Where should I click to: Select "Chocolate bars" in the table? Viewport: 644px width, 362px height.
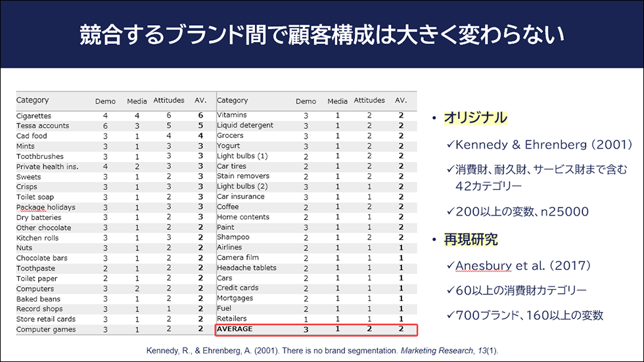point(42,258)
